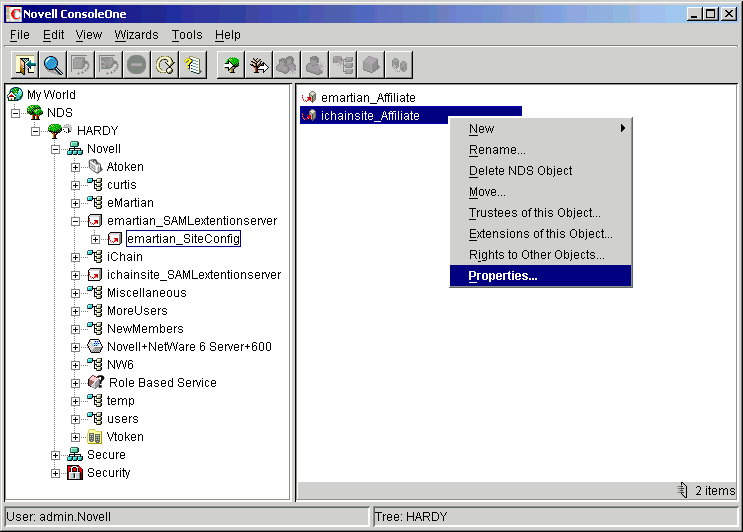Collapse the Novell organization node
Screen dimensions: 743x532
[x=56, y=149]
